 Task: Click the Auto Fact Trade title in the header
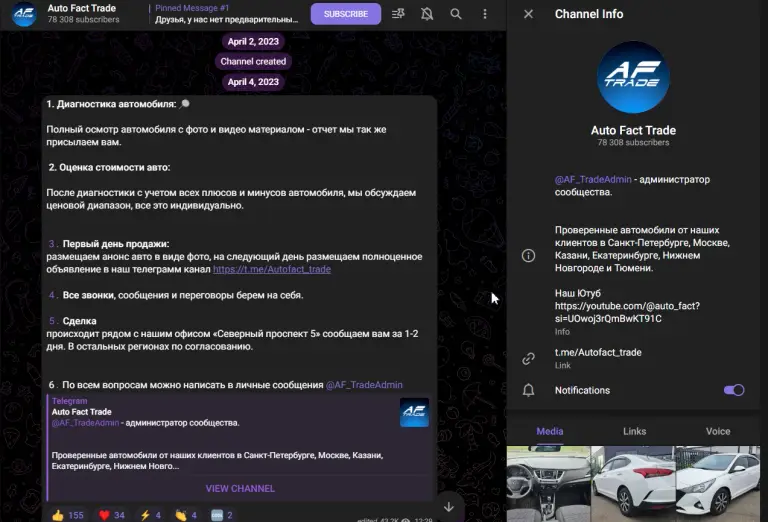82,8
